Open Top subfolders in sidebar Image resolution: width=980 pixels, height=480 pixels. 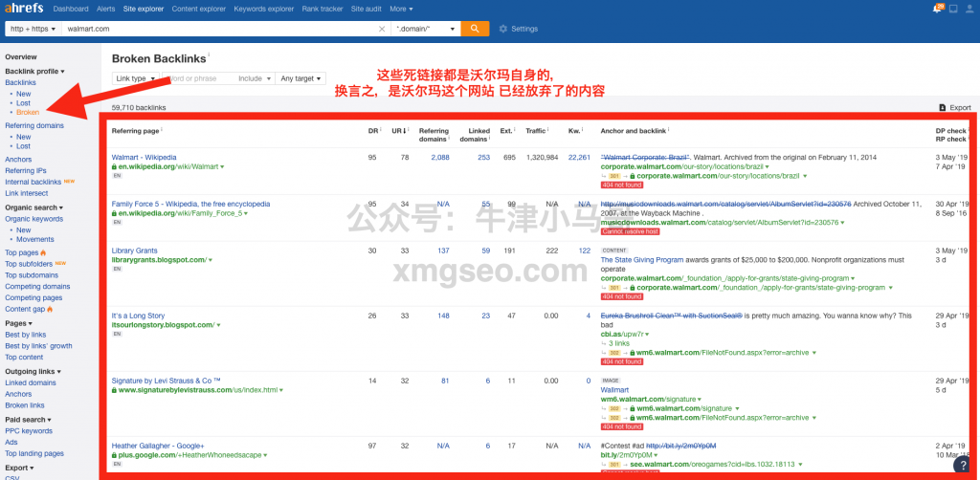29,264
